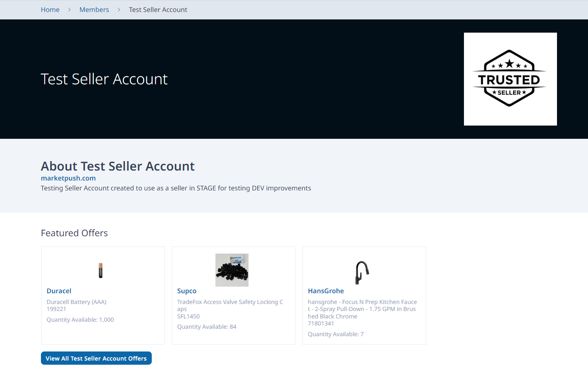Click the TradeFox Access Valve description text
Image resolution: width=588 pixels, height=368 pixels.
pyautogui.click(x=230, y=305)
